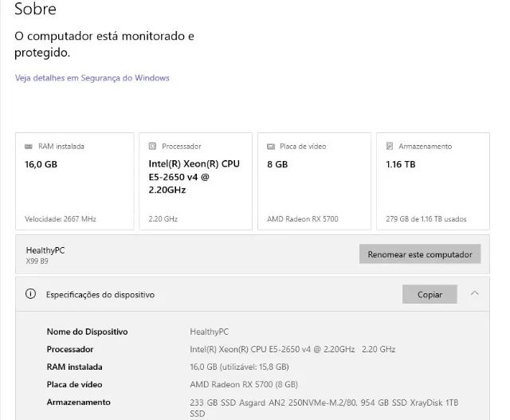
Task: Select the Nome do Dispositivo row label
Action: (87, 332)
